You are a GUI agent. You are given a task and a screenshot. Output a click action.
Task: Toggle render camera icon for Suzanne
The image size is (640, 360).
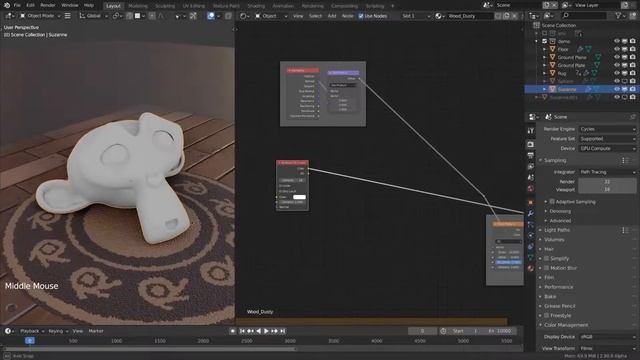coord(633,89)
